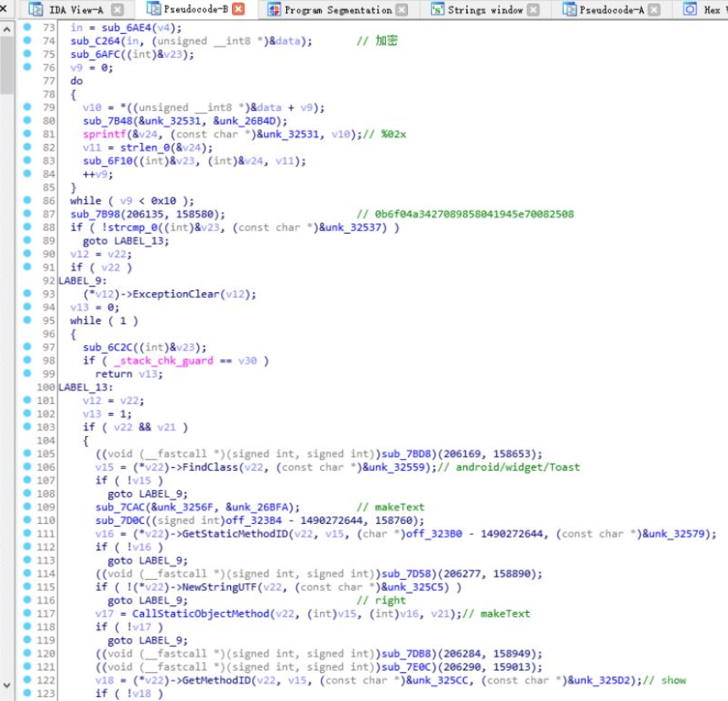
Task: Click the Strings window tab icon
Action: pyautogui.click(x=437, y=9)
